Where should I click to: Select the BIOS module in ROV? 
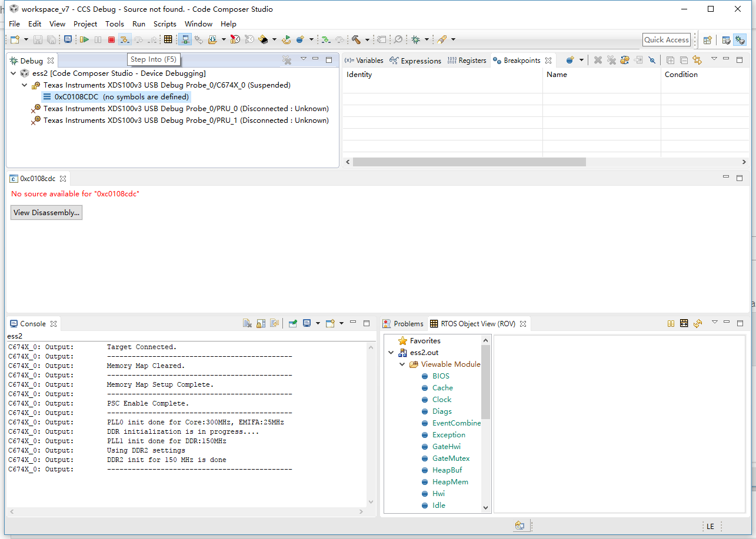[435, 376]
